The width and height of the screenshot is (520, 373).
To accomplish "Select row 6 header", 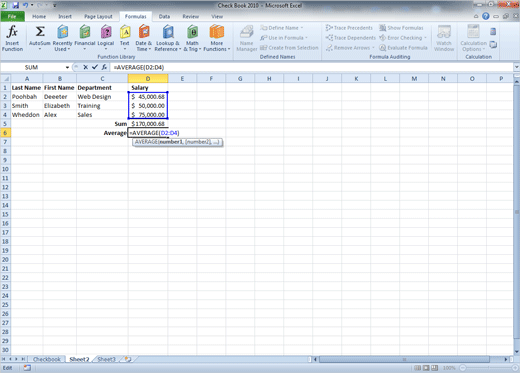I will click(5, 133).
